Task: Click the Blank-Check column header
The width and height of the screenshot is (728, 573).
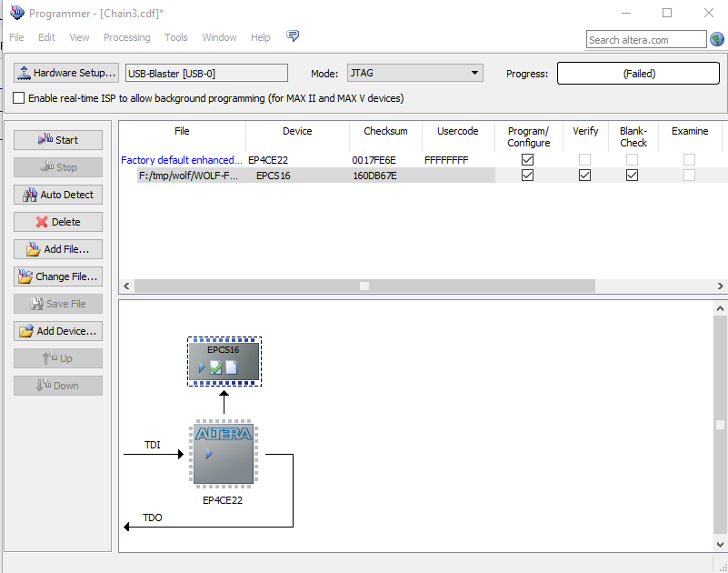Action: (x=633, y=136)
